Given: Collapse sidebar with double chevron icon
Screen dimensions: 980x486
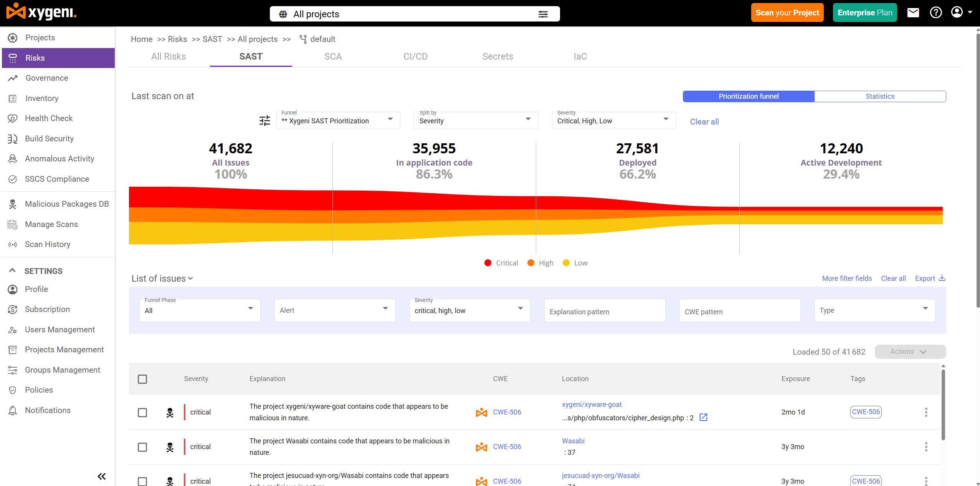Looking at the screenshot, I should point(101,476).
